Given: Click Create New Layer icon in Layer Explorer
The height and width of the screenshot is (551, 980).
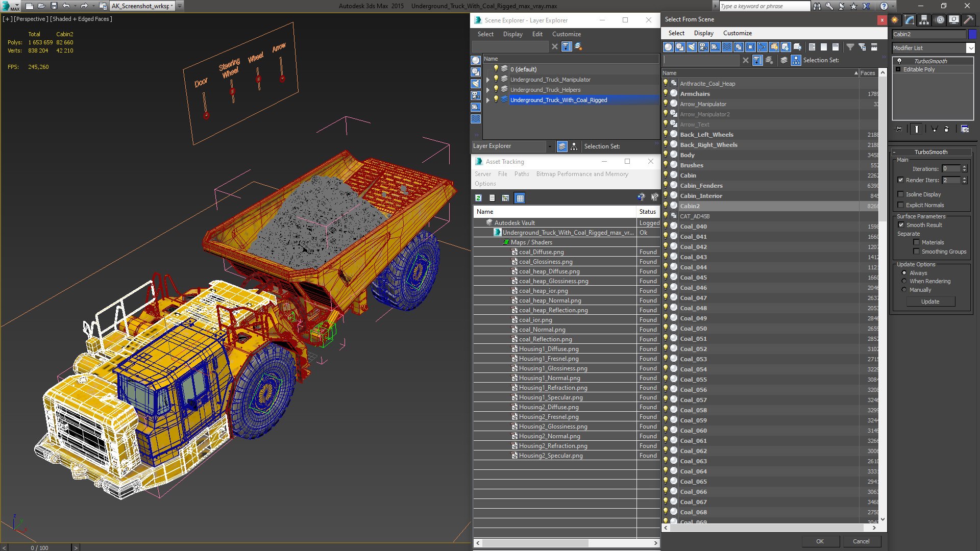Looking at the screenshot, I should click(578, 46).
